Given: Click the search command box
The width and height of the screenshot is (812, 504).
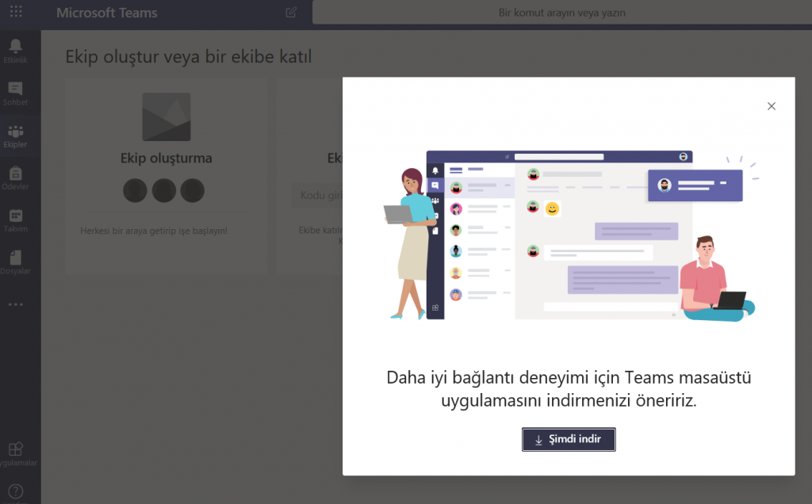Looking at the screenshot, I should pyautogui.click(x=562, y=13).
